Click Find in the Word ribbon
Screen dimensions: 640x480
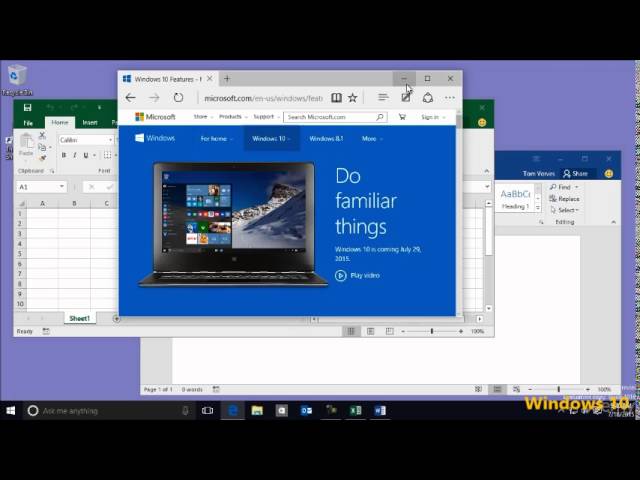[x=564, y=187]
